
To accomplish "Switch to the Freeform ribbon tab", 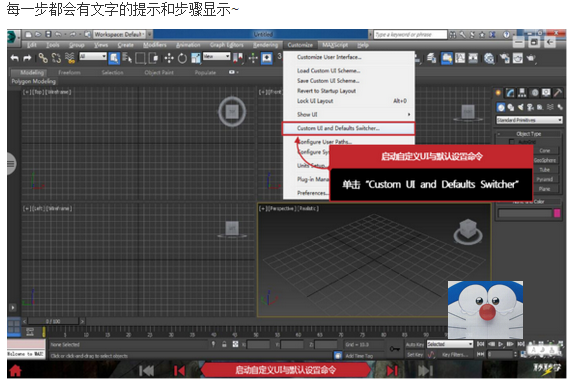I will coord(69,72).
